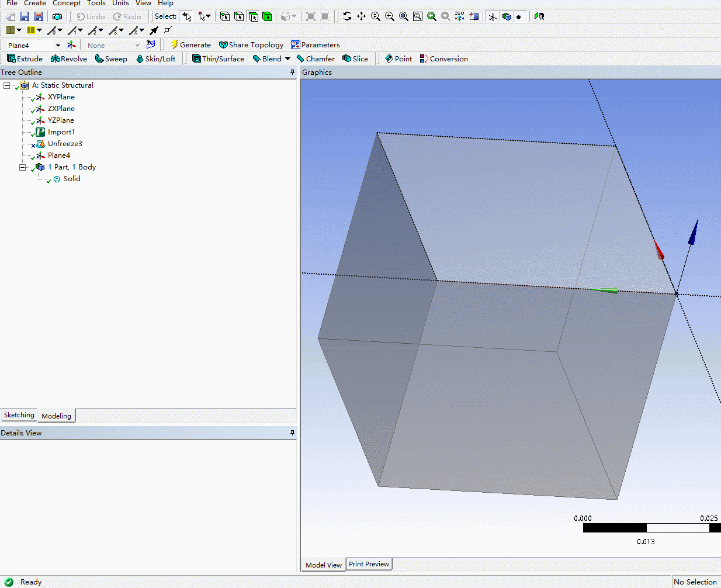Screen dimensions: 721x588
Task: Collapse the 1 Part, 1 Body tree node
Action: 22,167
